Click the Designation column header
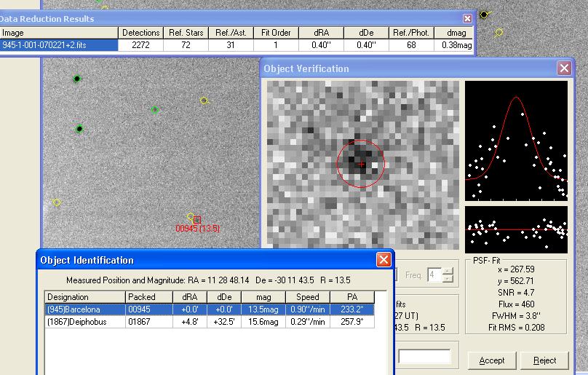 coord(84,297)
